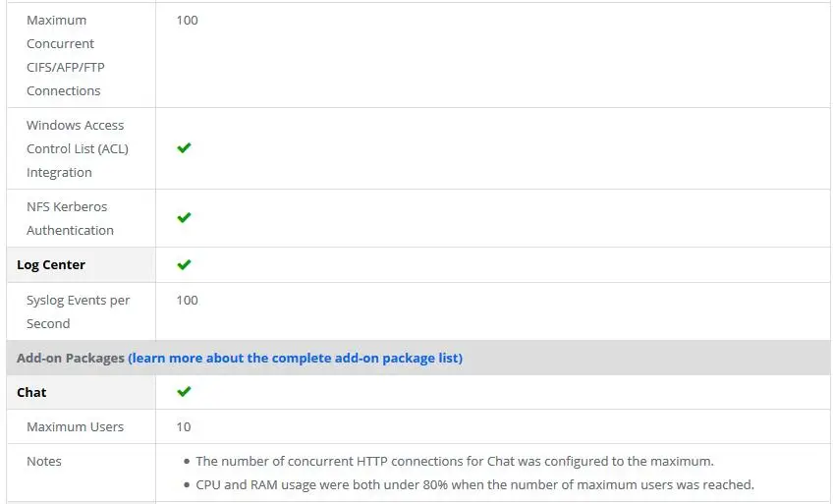
Task: Click the NFS Kerberos Authentication label
Action: tap(70, 218)
